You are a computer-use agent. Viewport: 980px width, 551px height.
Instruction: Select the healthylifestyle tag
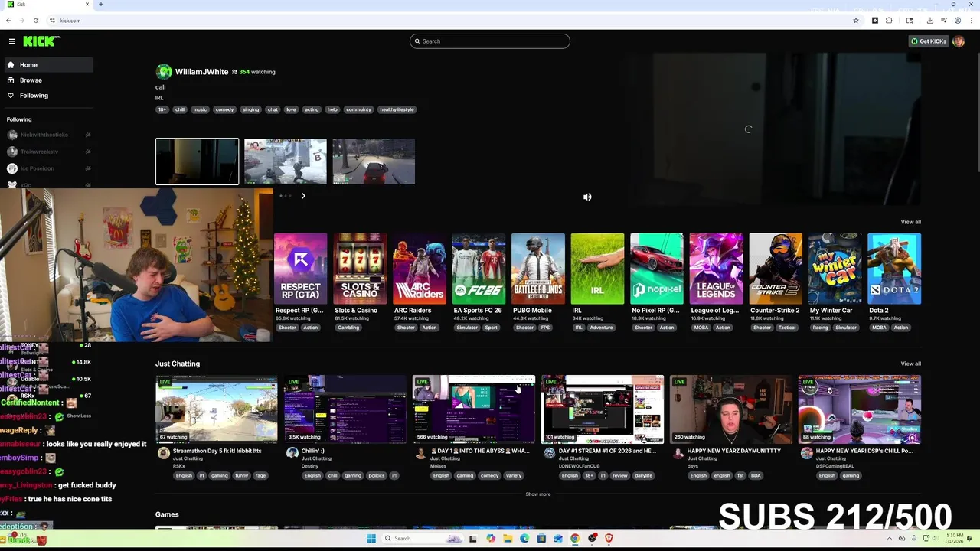point(397,109)
